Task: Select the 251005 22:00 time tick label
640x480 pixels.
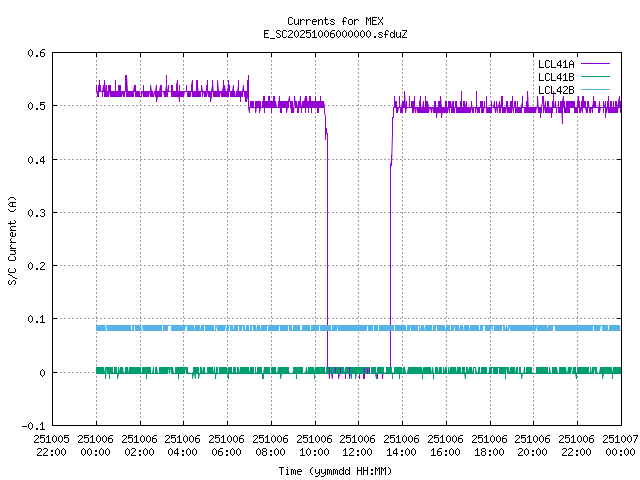Action: click(52, 445)
